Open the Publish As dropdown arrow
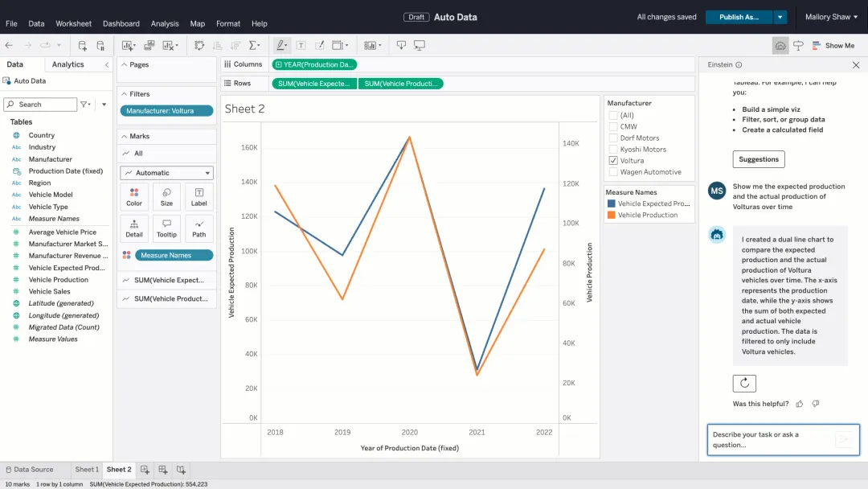This screenshot has height=489, width=868. (780, 17)
